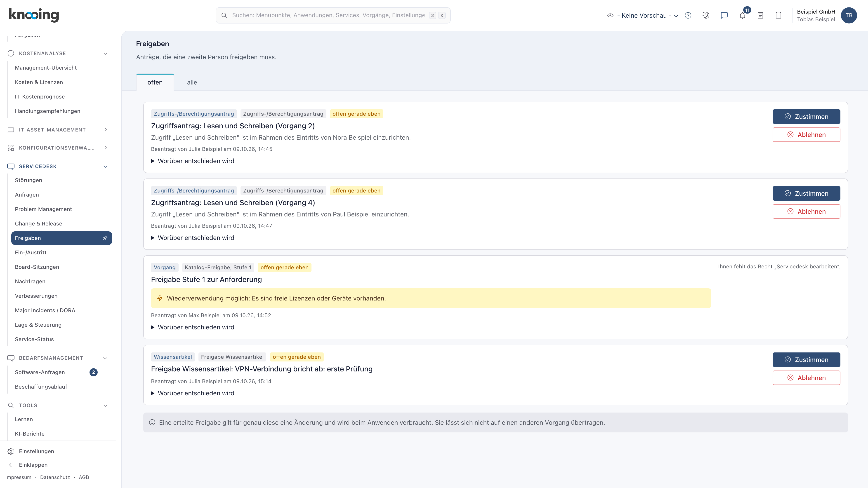Collapse the Tools section chevron
Viewport: 868px width, 488px height.
(106, 405)
